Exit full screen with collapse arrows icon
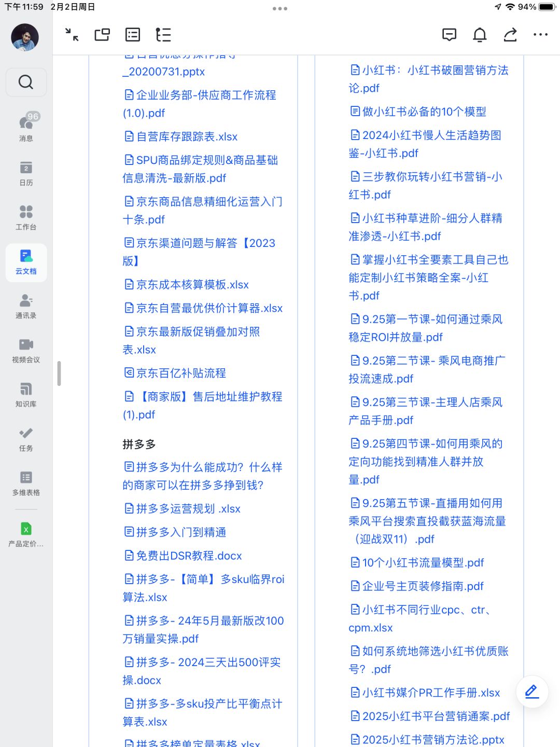560x747 pixels. (72, 35)
